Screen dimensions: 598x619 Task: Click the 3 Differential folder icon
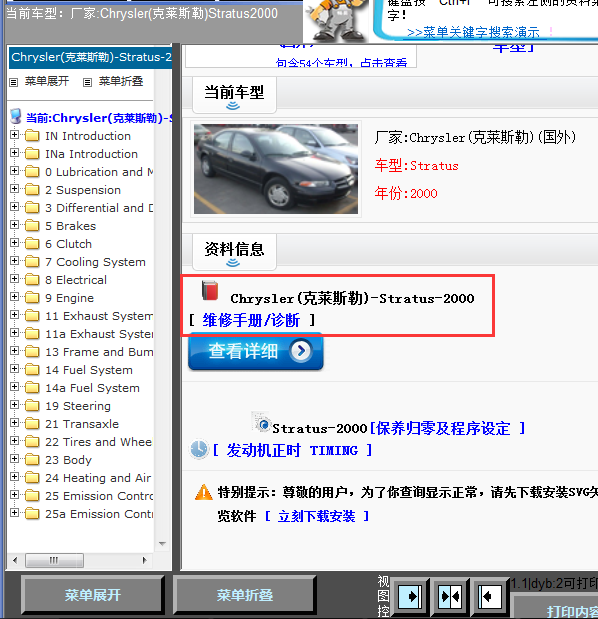pyautogui.click(x=32, y=207)
